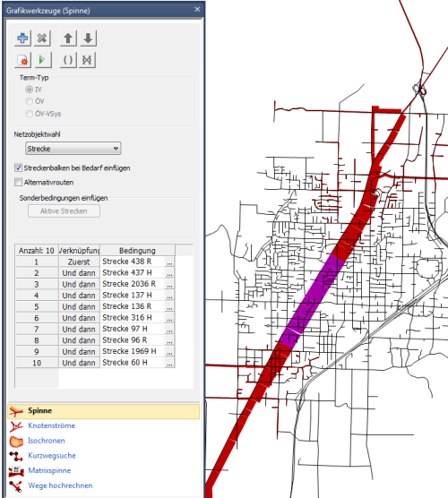Click the blue plus add-term icon

coord(22,39)
